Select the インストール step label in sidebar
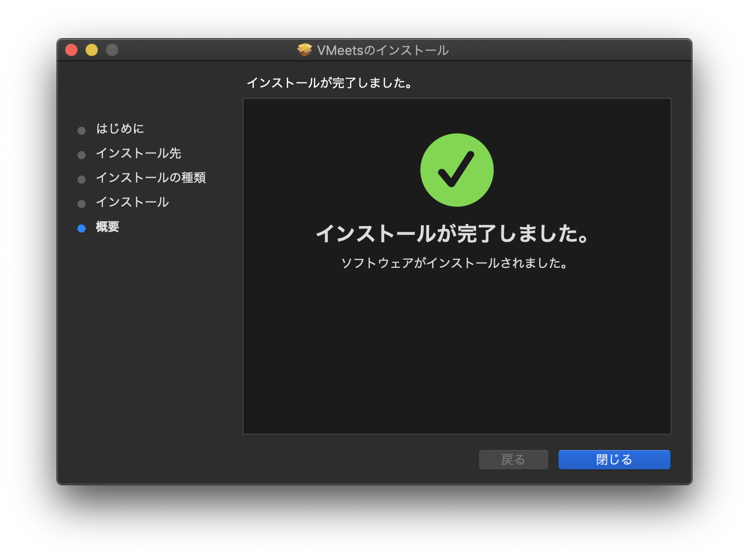This screenshot has width=749, height=560. click(132, 202)
